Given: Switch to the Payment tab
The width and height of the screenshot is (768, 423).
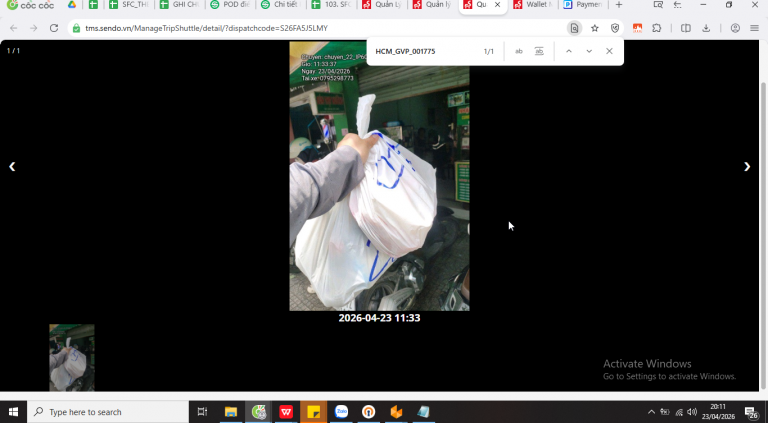Looking at the screenshot, I should pos(583,5).
